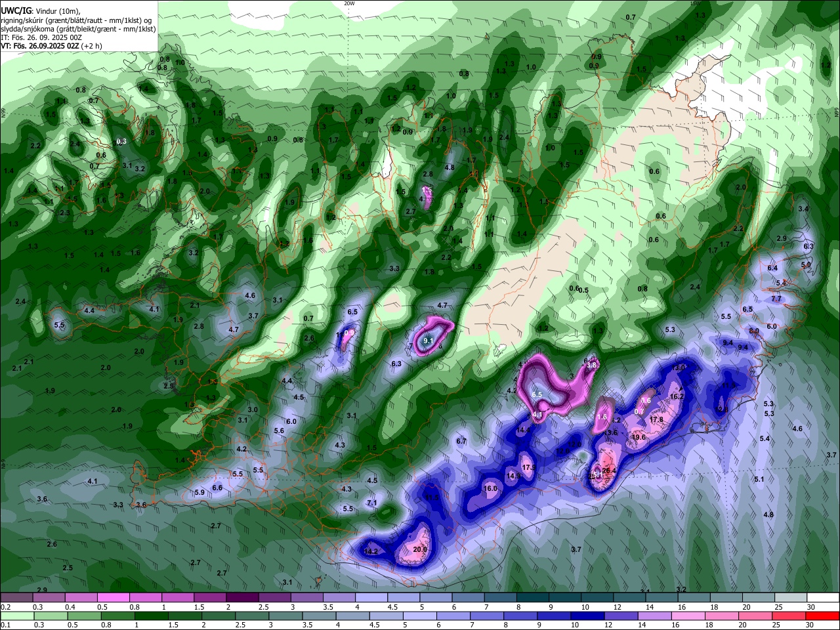This screenshot has height=630, width=840.
Task: Click the 14.9 precipitation value
Action: pos(513,475)
